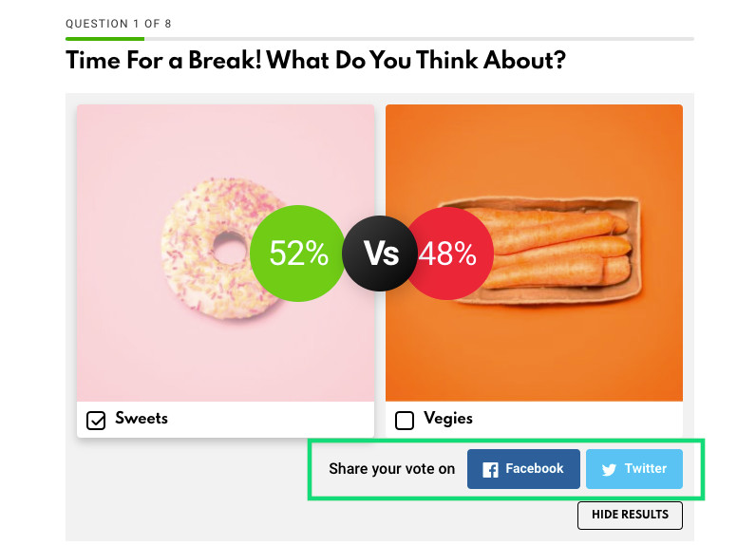Check the Vegies checkbox

point(405,421)
